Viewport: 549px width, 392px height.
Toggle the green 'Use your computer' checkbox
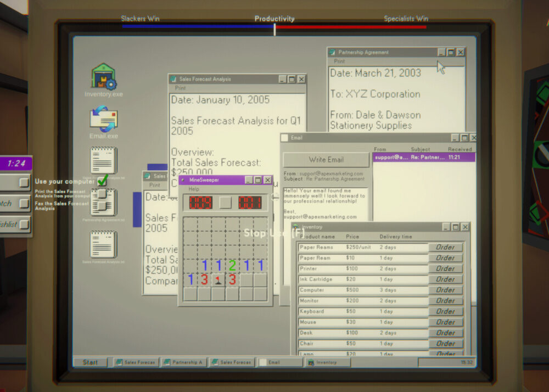click(102, 180)
